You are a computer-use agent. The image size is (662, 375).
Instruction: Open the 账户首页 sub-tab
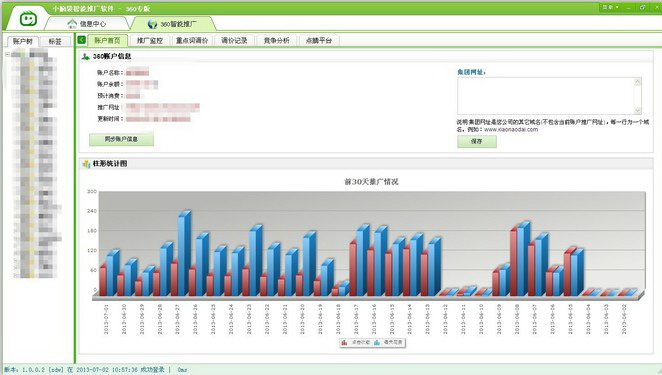tap(108, 41)
